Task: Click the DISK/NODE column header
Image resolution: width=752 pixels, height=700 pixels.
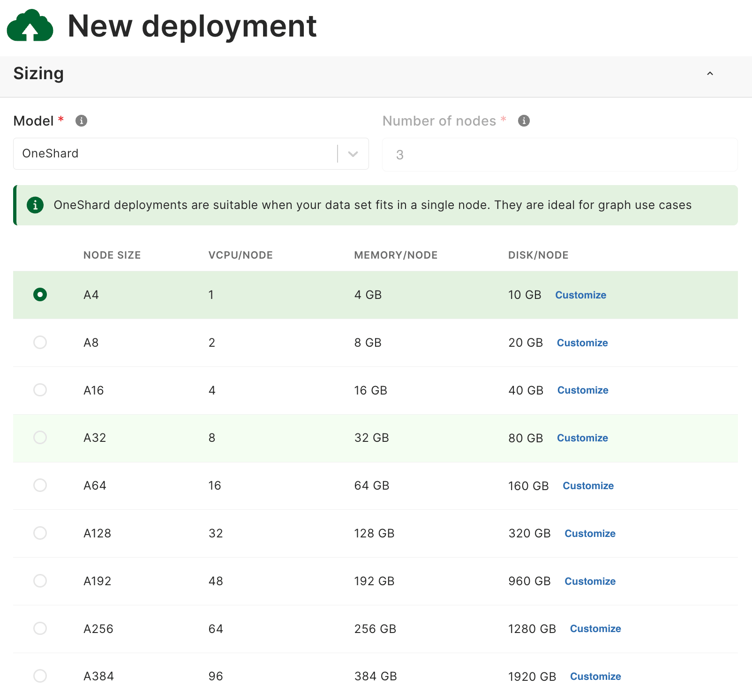Action: (x=538, y=255)
